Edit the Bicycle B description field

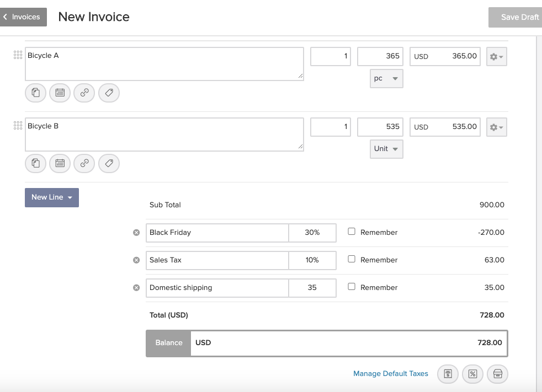pos(164,135)
